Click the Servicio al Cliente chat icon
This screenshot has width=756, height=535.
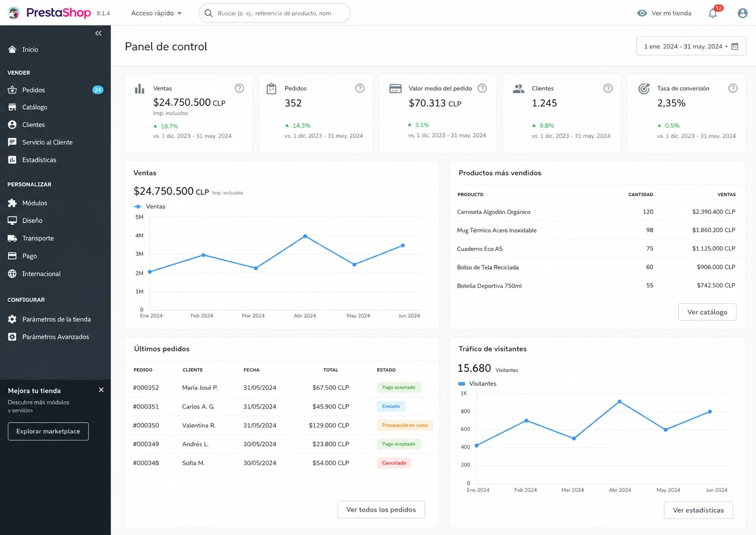pyautogui.click(x=12, y=142)
